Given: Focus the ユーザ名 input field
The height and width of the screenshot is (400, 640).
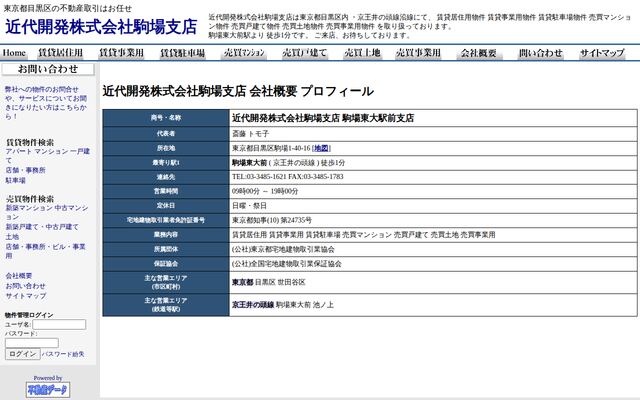Looking at the screenshot, I should [59, 324].
